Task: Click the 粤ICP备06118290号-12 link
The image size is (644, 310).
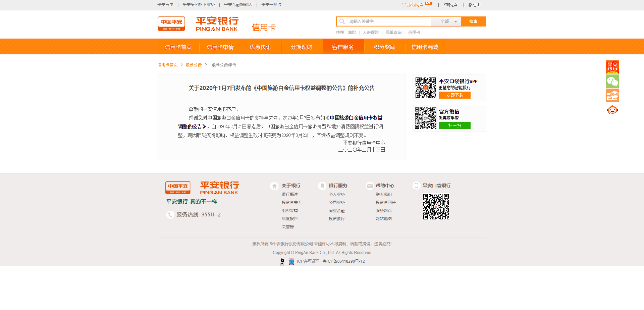Action: click(x=343, y=261)
